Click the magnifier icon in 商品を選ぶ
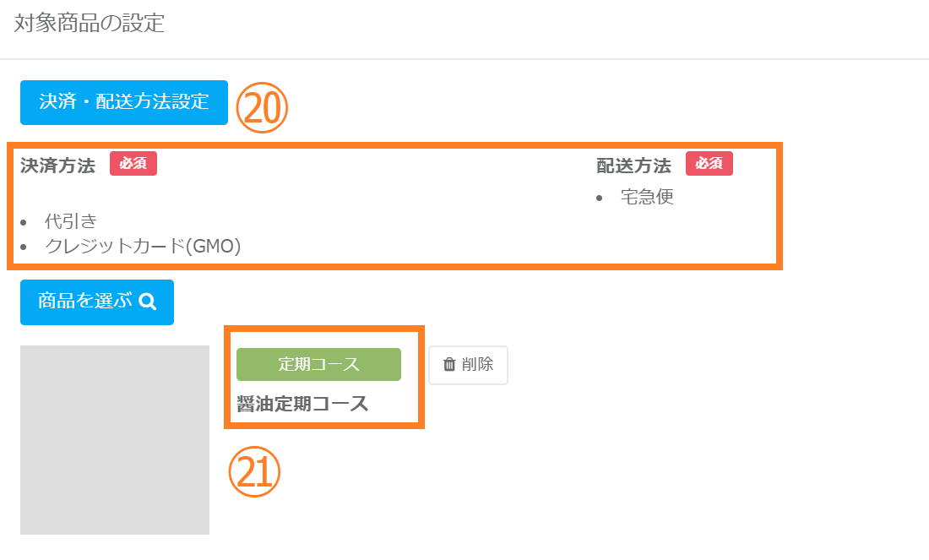 tap(148, 302)
